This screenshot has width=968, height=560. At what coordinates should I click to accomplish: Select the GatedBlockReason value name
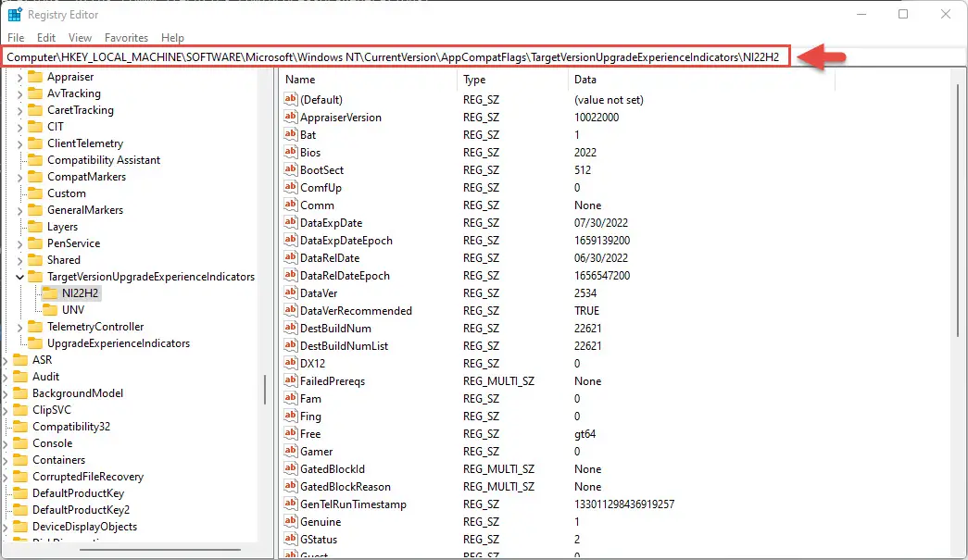(x=346, y=487)
